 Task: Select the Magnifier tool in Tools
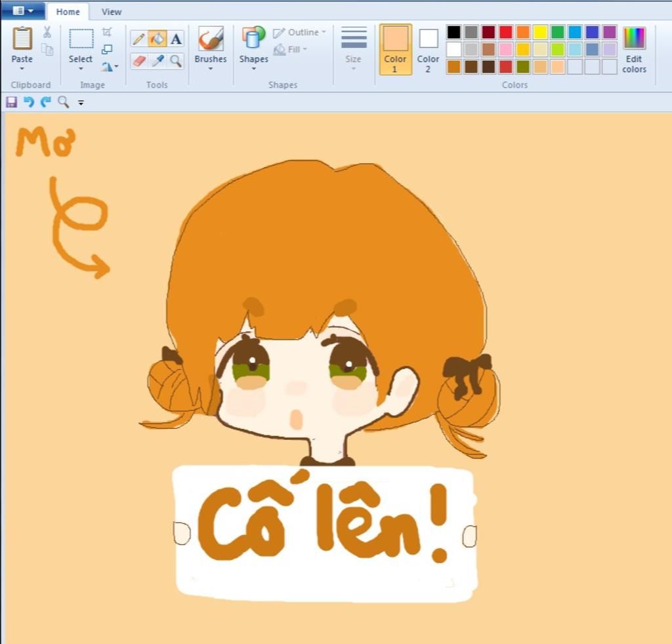pos(176,61)
